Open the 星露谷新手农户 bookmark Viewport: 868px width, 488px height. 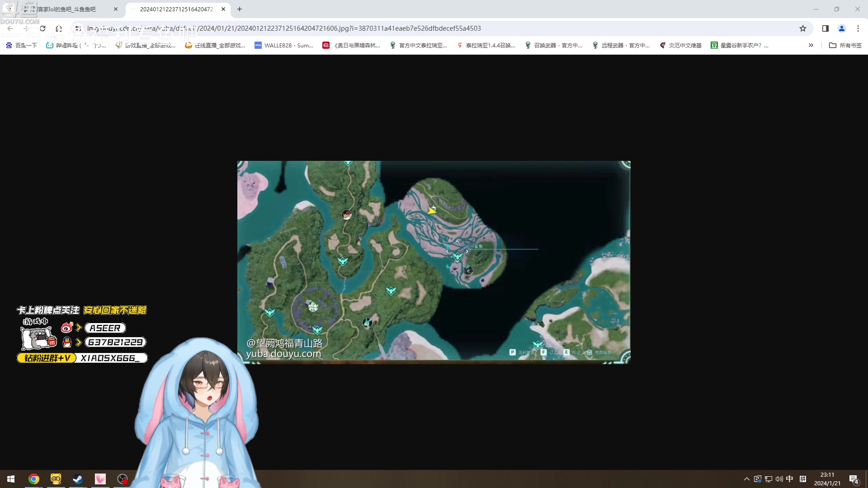click(x=740, y=45)
